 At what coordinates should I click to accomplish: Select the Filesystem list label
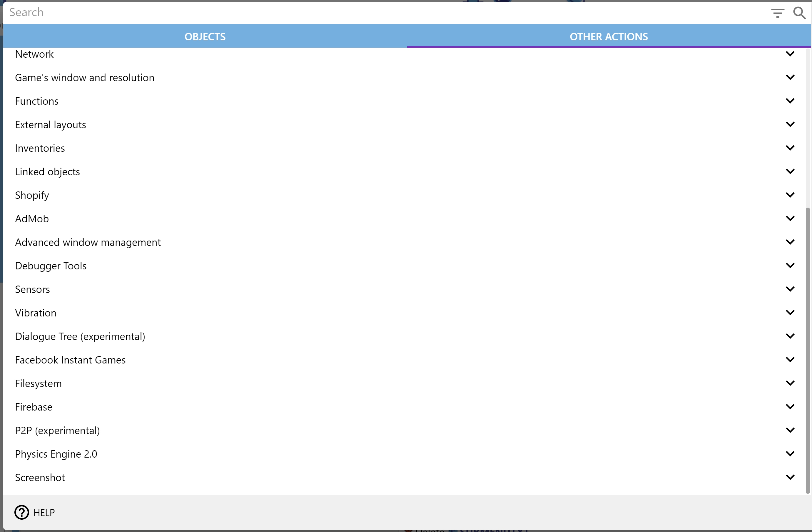pos(39,383)
